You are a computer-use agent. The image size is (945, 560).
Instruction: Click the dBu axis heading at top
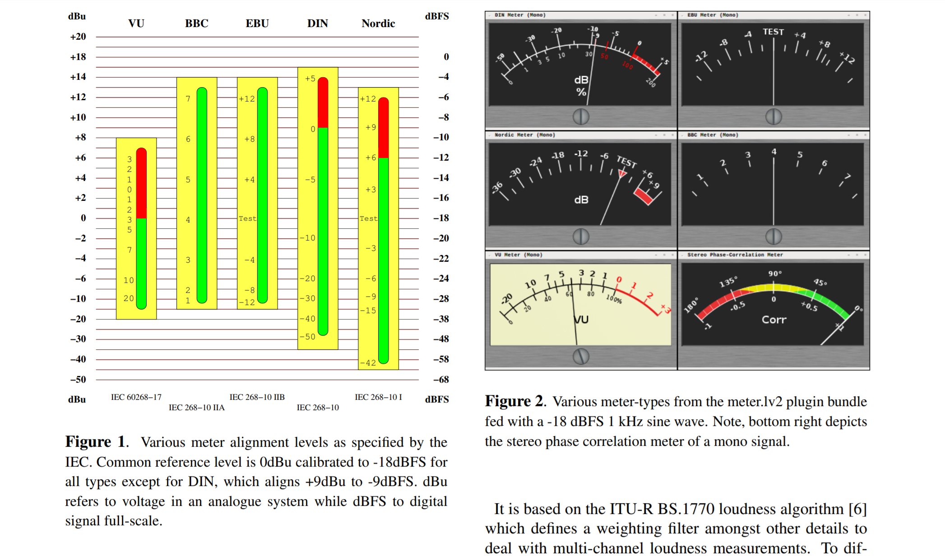[77, 16]
